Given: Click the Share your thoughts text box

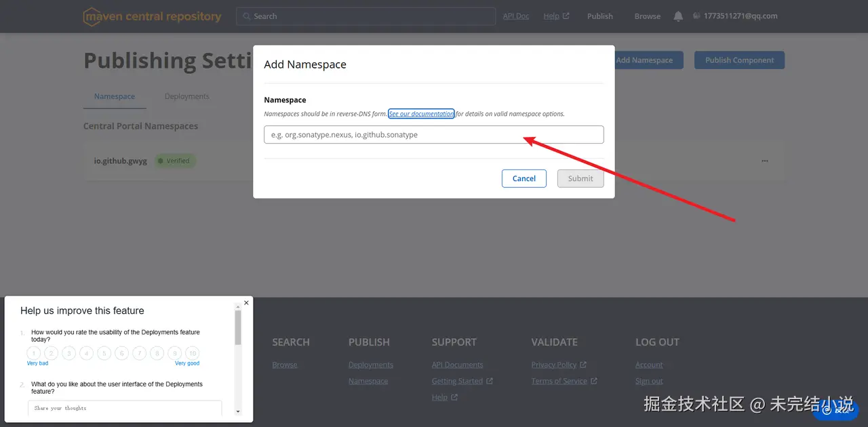Looking at the screenshot, I should point(125,408).
